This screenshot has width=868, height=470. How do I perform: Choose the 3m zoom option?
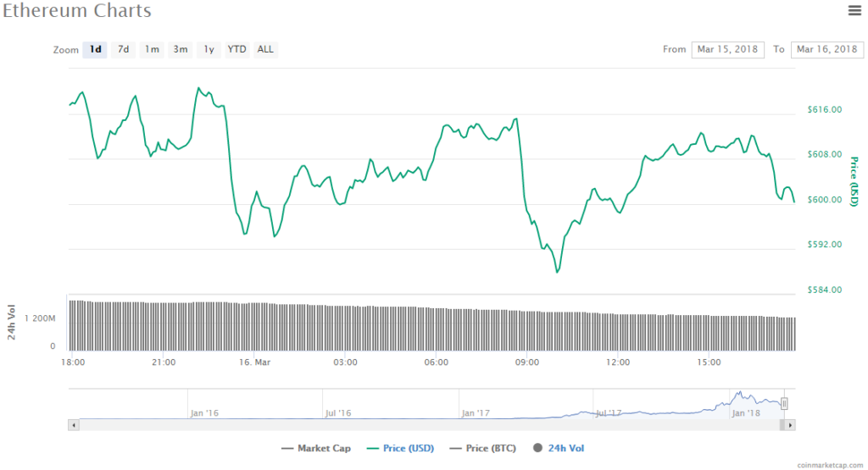[x=181, y=49]
